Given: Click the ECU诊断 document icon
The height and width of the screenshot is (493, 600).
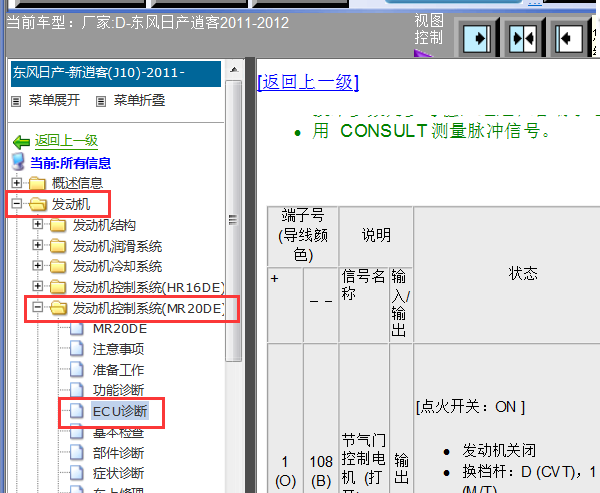Looking at the screenshot, I should click(x=77, y=411).
